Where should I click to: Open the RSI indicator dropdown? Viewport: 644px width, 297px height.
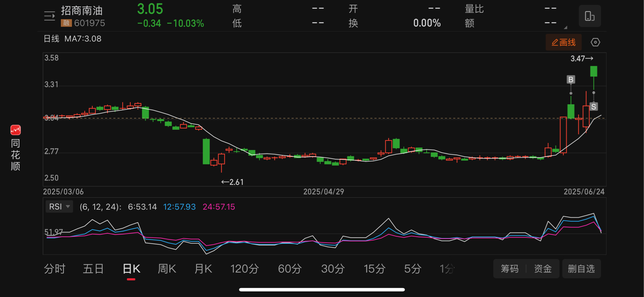(59, 207)
